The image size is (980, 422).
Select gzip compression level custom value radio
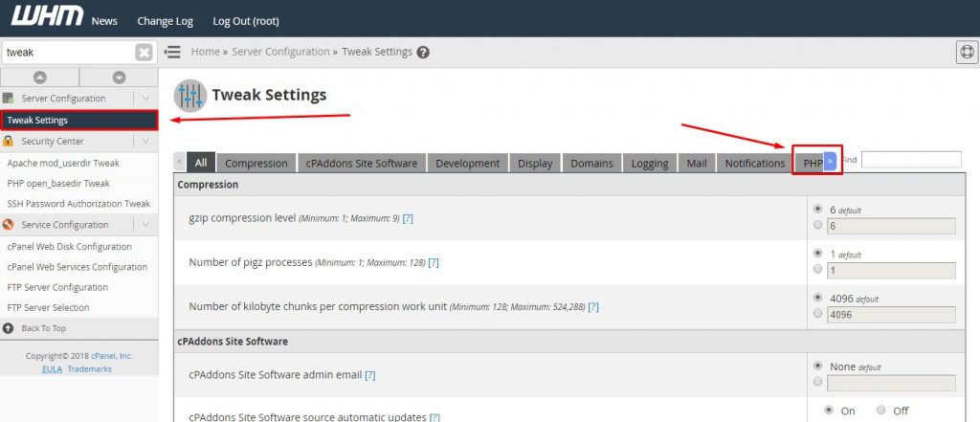[x=818, y=225]
